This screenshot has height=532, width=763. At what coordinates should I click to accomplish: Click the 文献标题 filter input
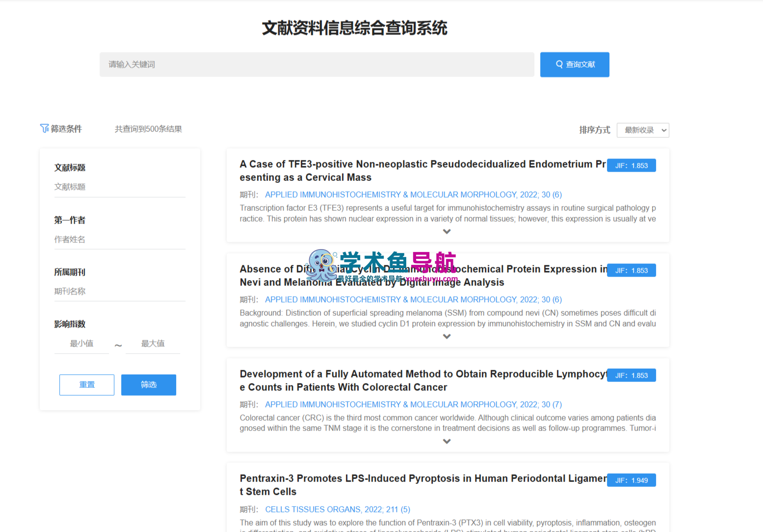coord(120,187)
